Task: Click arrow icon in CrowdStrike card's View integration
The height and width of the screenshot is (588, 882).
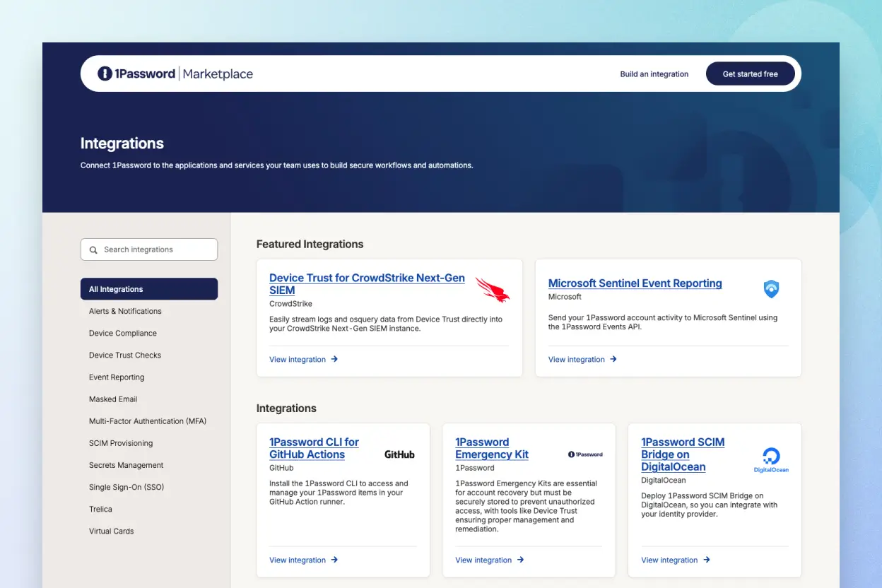Action: (x=334, y=359)
